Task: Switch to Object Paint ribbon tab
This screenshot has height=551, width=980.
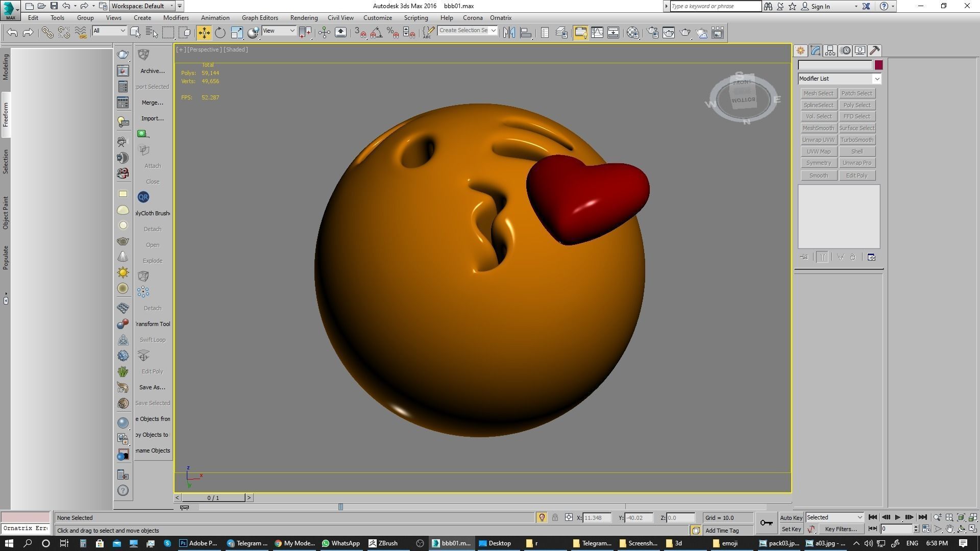Action: [x=6, y=213]
